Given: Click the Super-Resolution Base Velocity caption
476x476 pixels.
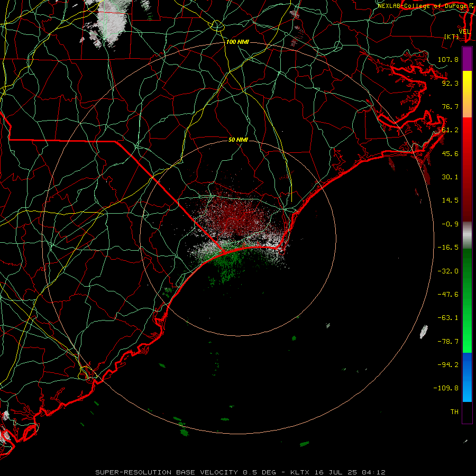Looking at the screenshot, I should pos(240,472).
